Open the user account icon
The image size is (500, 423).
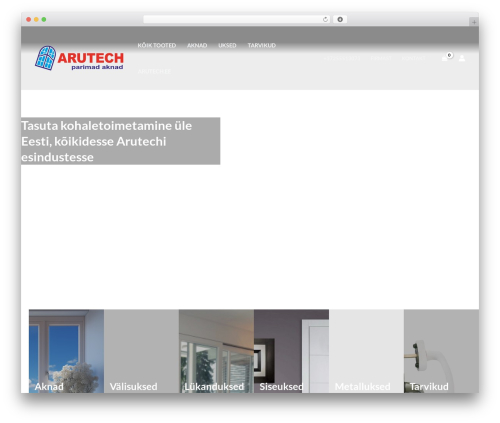462,58
